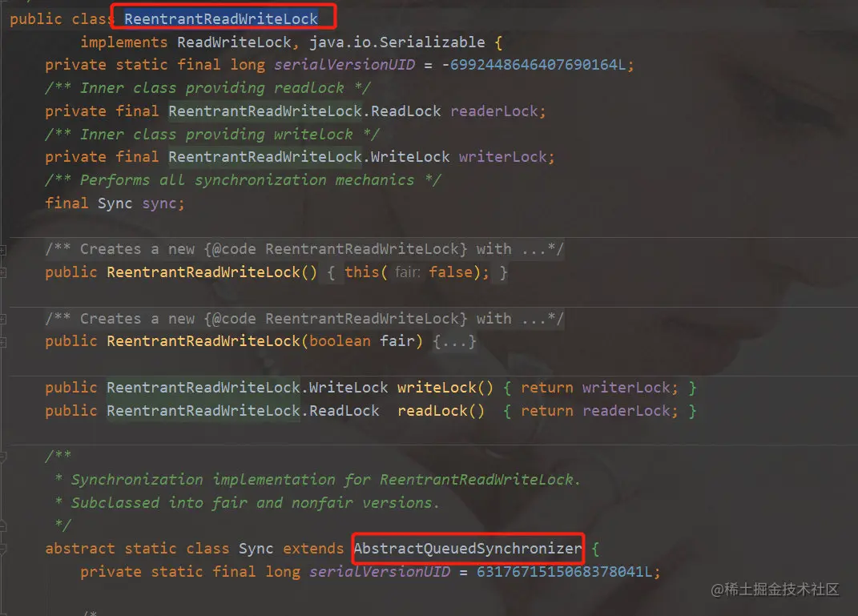Click the writeLock() method name
The height and width of the screenshot is (616, 858).
click(445, 388)
